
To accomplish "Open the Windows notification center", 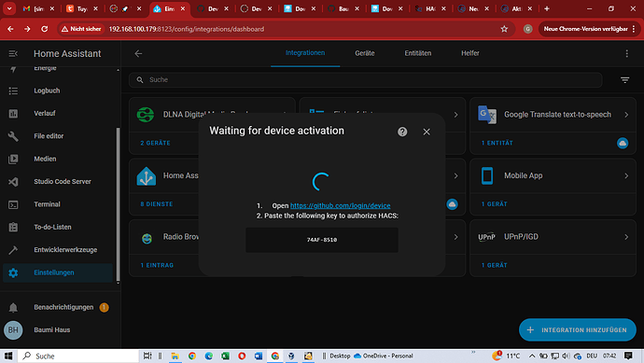I will [628, 356].
